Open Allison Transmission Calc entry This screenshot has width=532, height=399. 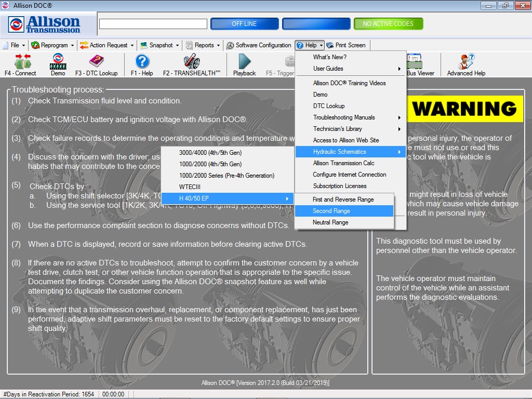click(x=351, y=163)
